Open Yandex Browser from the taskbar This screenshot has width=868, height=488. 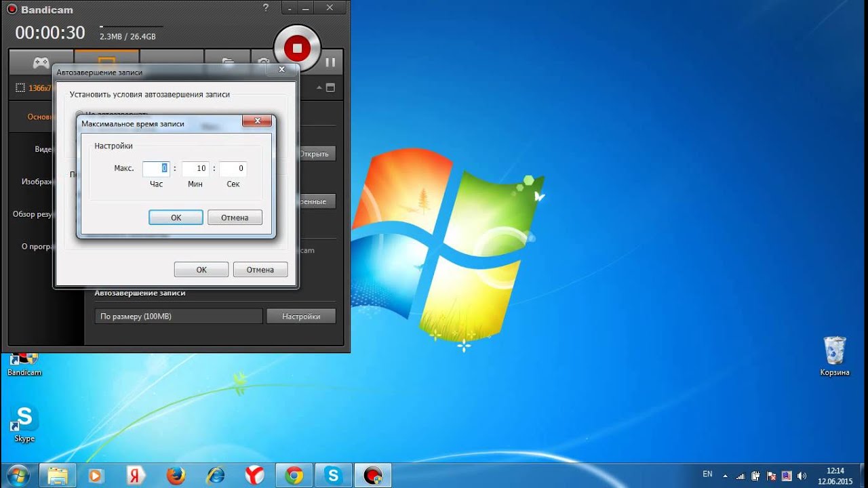coord(254,475)
